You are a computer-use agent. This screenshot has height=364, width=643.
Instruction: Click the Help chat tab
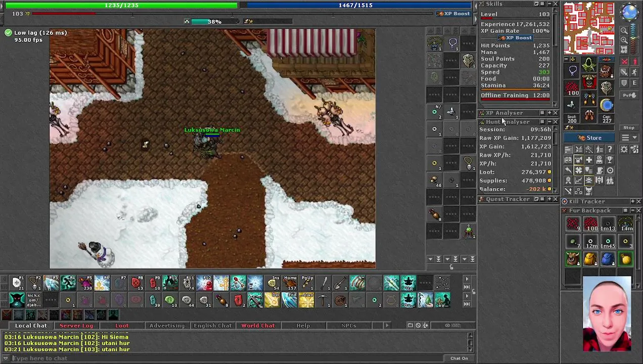pos(303,326)
